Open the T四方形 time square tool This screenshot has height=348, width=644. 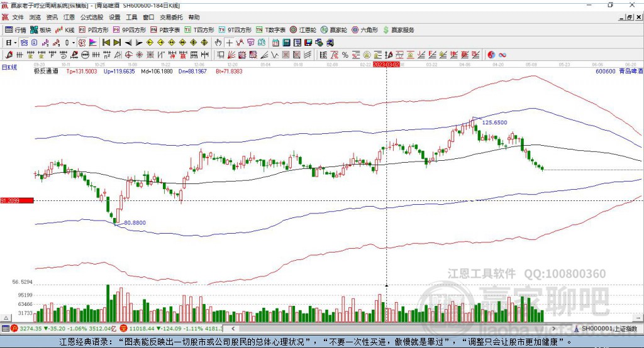[199, 30]
